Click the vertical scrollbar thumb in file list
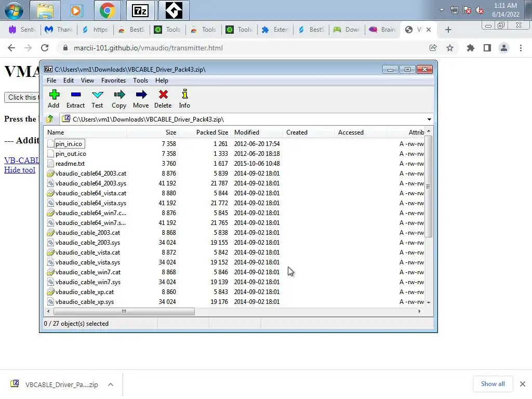 (429, 187)
